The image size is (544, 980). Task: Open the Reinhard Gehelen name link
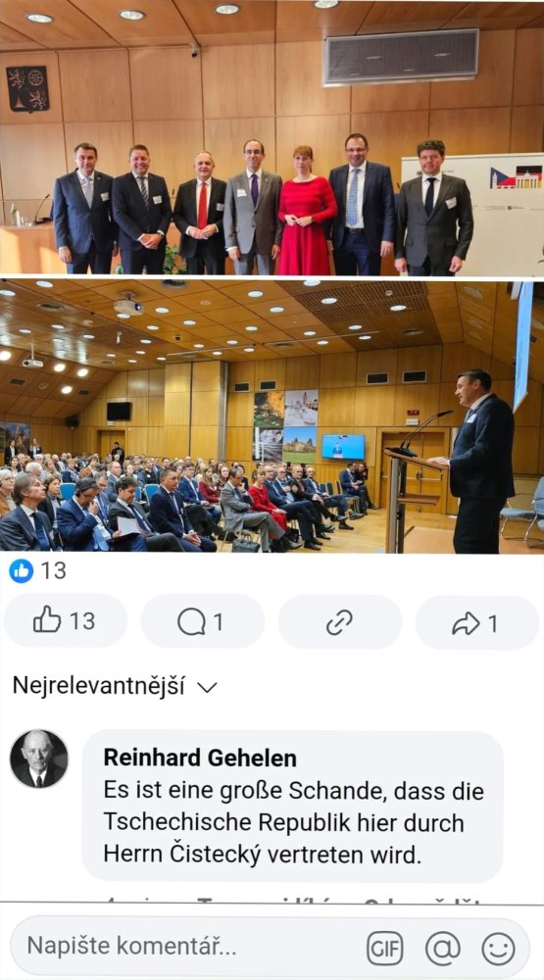tap(200, 758)
